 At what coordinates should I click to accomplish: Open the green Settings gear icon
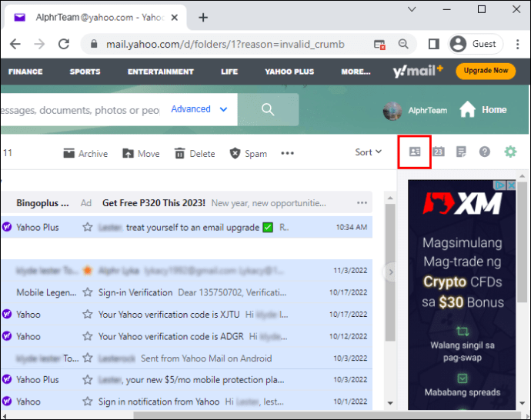(x=510, y=152)
